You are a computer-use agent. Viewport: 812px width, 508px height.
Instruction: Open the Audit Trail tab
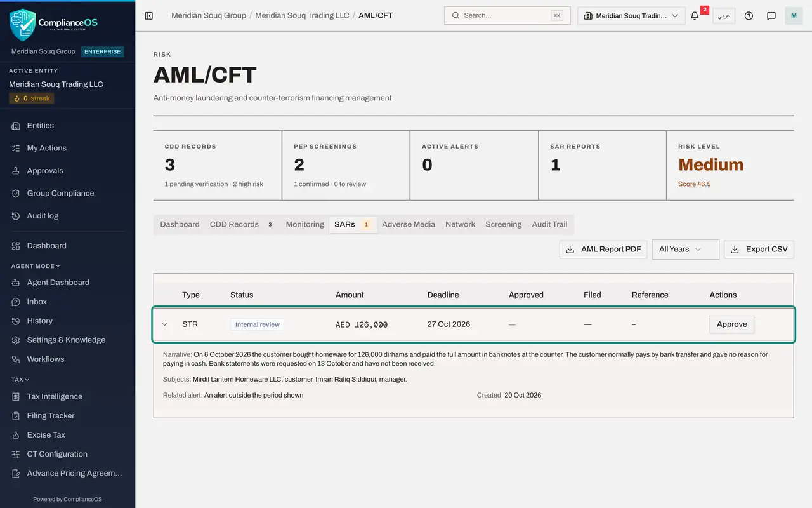(x=549, y=224)
